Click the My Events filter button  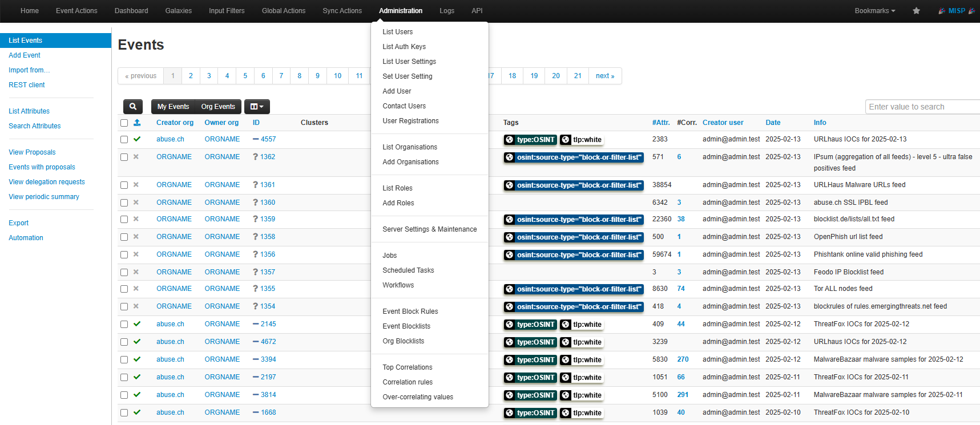tap(173, 107)
